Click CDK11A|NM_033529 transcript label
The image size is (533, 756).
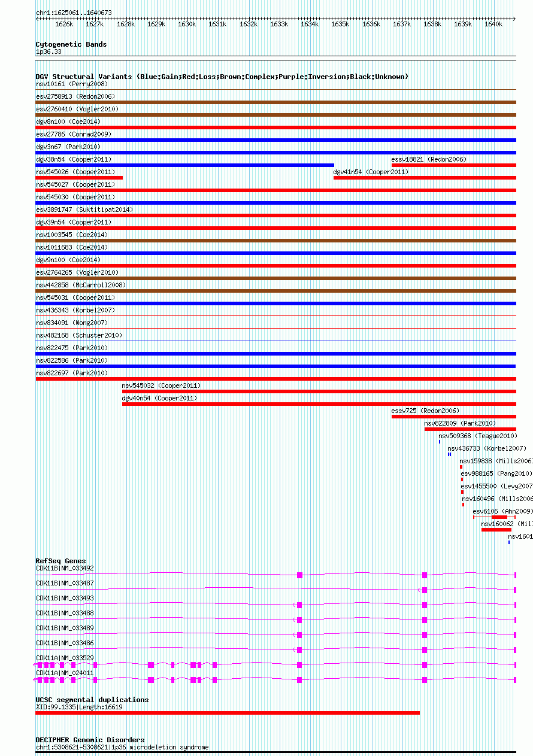coord(65,658)
